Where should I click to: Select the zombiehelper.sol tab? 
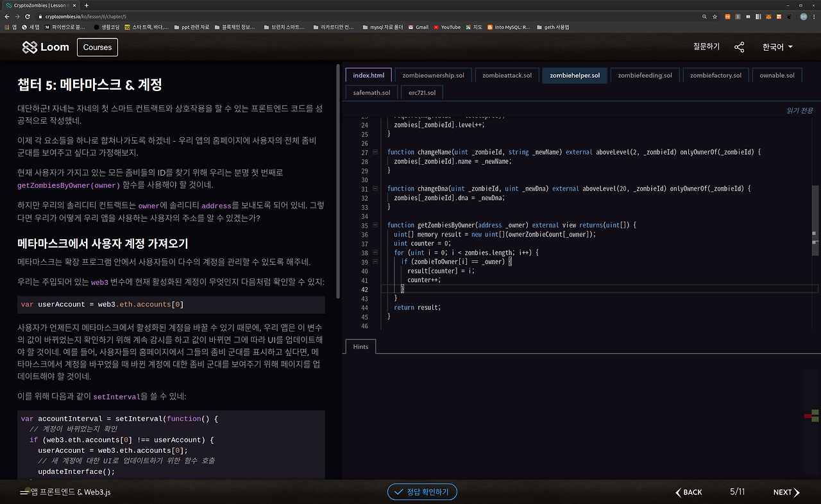pyautogui.click(x=575, y=76)
